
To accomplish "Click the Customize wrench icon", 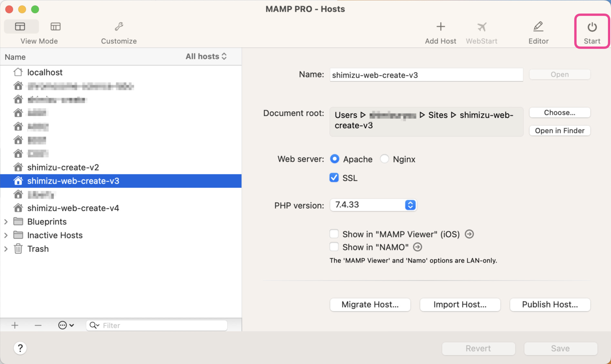I will tap(119, 27).
